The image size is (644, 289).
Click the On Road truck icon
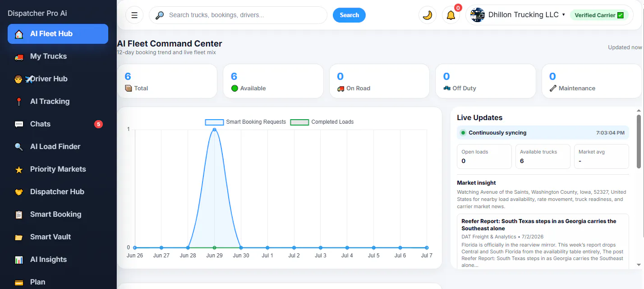click(340, 89)
